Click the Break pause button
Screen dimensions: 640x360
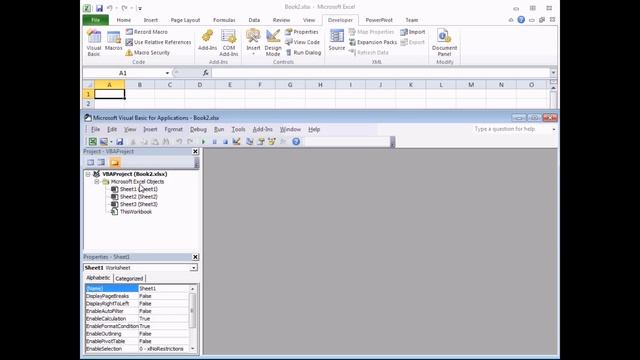214,142
